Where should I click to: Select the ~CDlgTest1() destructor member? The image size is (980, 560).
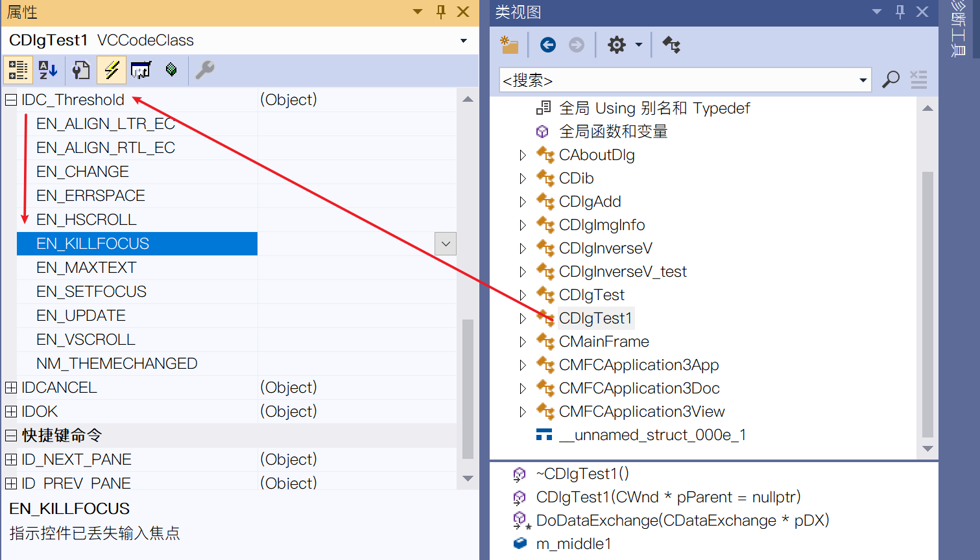point(582,474)
